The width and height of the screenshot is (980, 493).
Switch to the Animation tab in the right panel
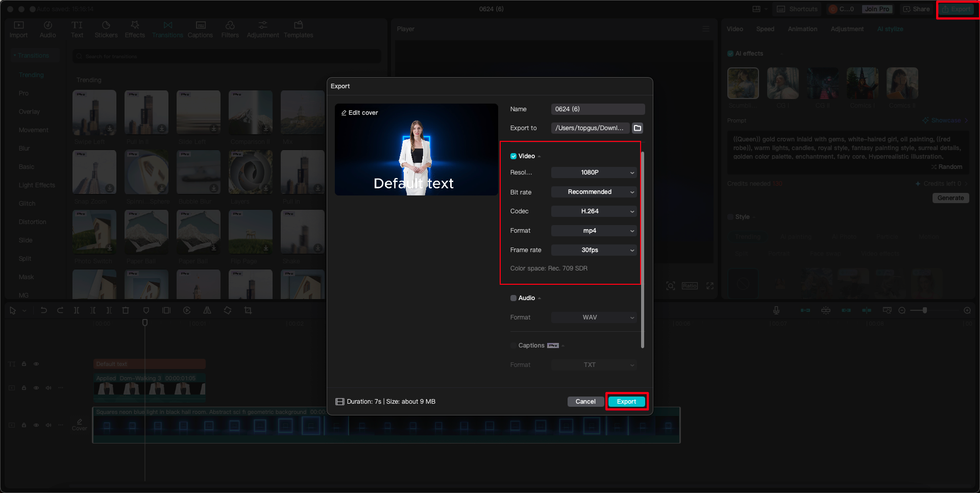802,29
